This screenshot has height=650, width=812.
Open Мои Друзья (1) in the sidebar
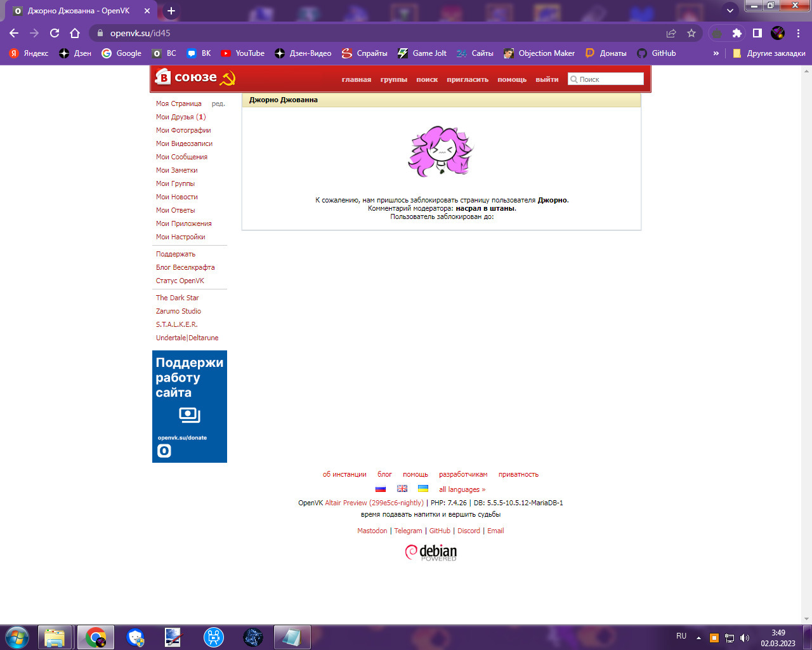(x=181, y=117)
